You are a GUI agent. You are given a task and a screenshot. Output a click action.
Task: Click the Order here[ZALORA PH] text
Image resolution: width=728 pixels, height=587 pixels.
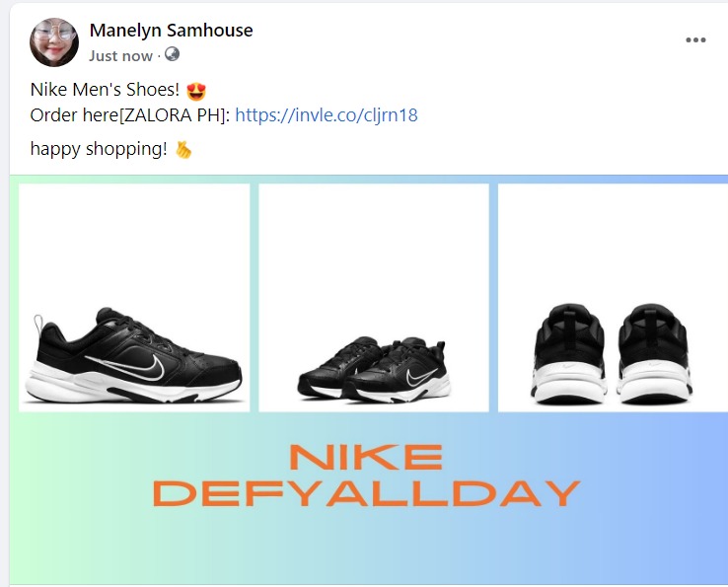pyautogui.click(x=130, y=115)
